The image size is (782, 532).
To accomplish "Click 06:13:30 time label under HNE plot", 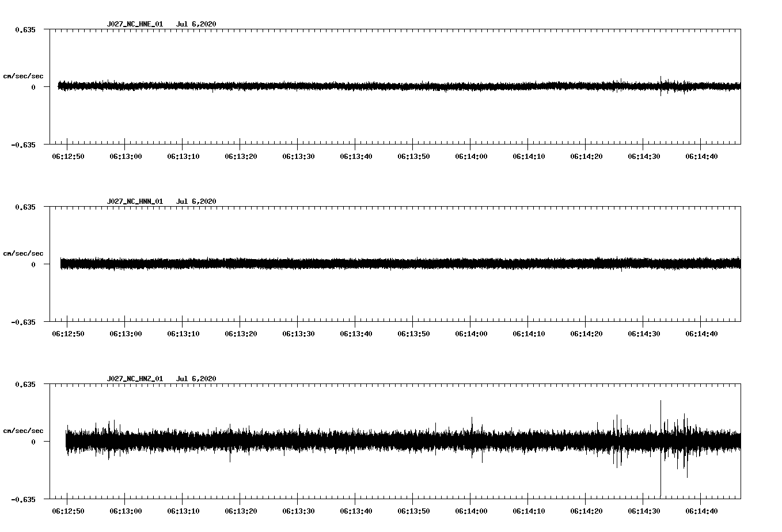I will 298,157.
